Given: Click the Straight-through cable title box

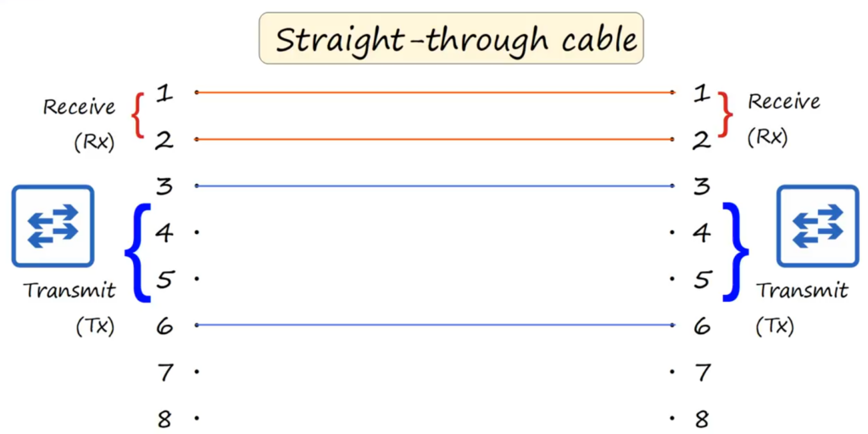Looking at the screenshot, I should [x=451, y=38].
